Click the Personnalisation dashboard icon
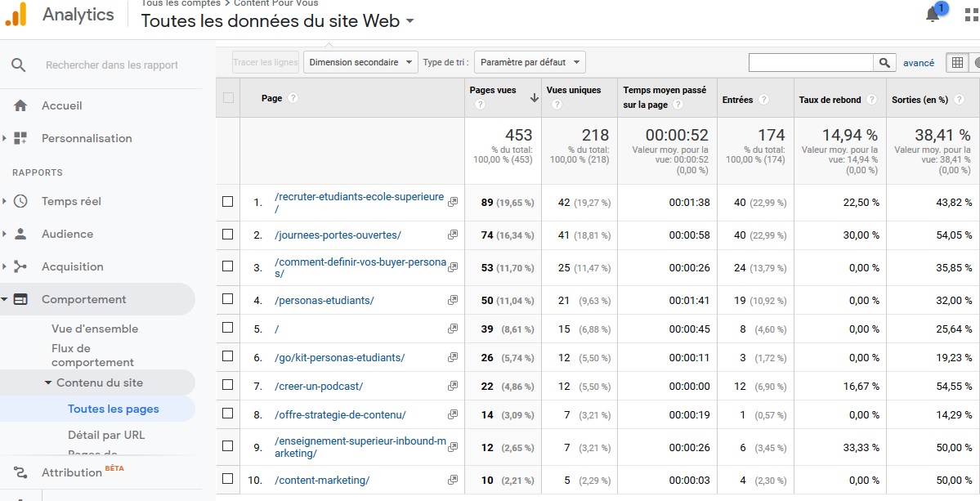The image size is (980, 501). coord(20,138)
